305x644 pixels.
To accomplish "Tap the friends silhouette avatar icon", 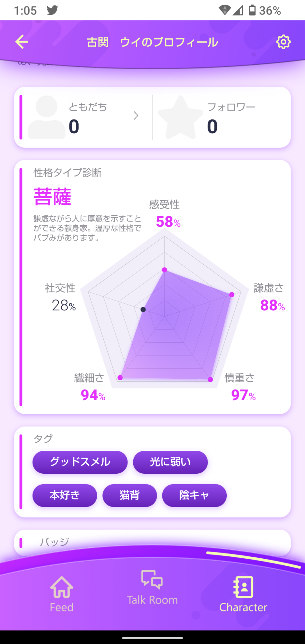I will pyautogui.click(x=47, y=117).
